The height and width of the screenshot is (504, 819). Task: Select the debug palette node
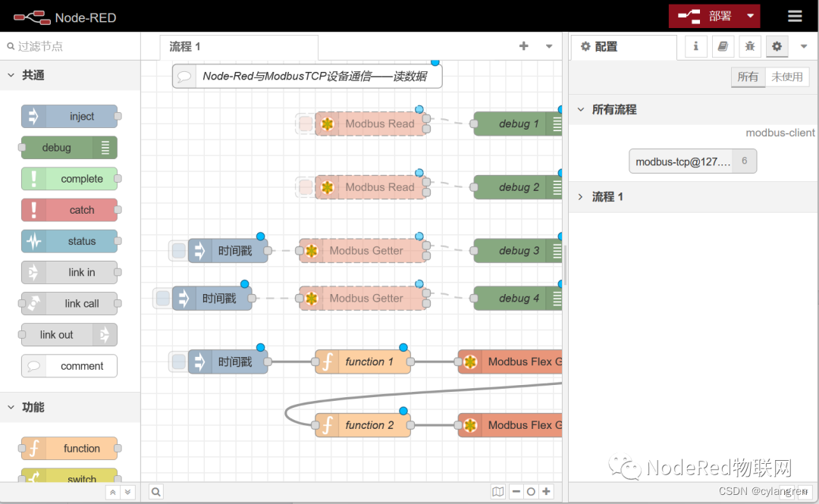pos(70,148)
